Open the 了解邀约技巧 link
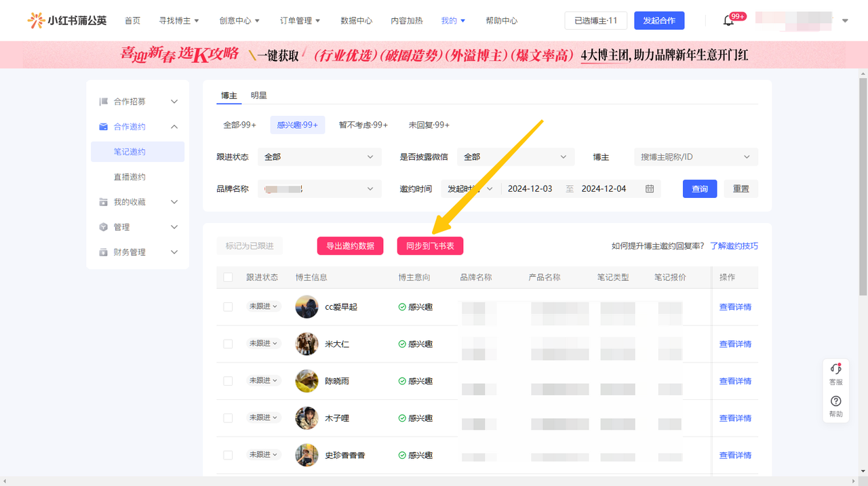 point(734,246)
